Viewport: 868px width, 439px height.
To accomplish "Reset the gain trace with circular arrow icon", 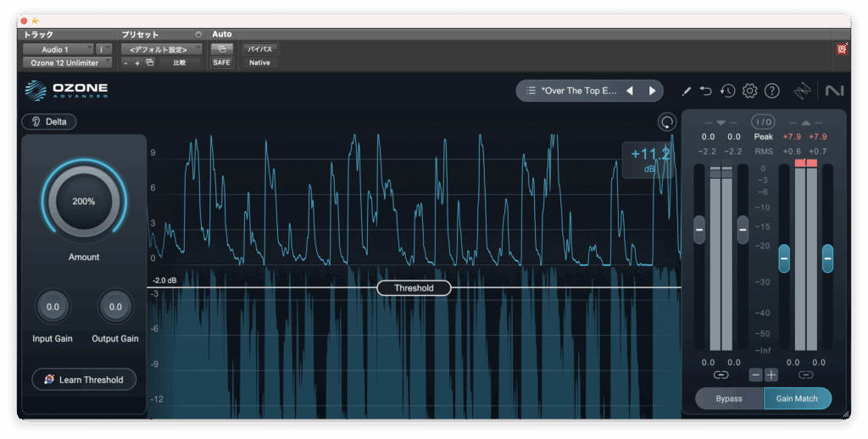I will click(x=667, y=122).
